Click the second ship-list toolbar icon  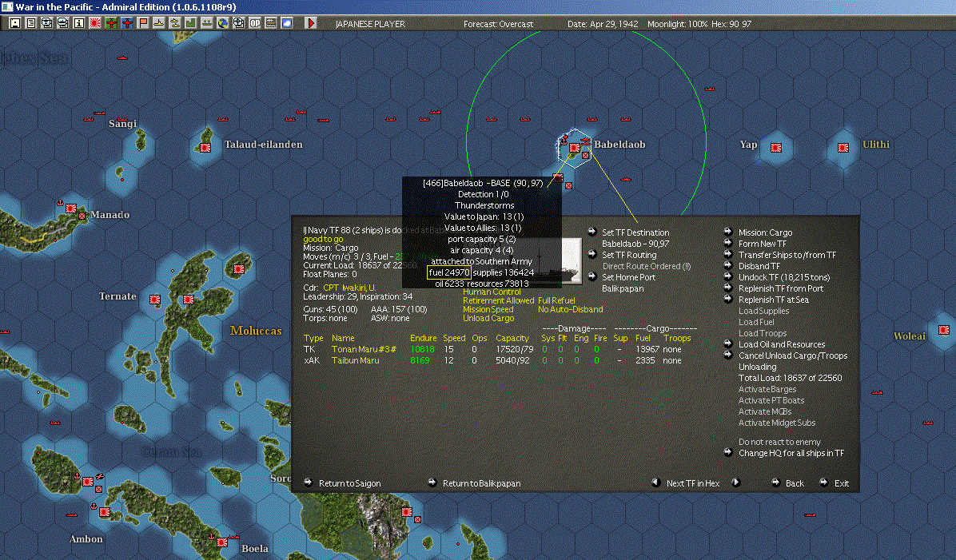tap(63, 23)
